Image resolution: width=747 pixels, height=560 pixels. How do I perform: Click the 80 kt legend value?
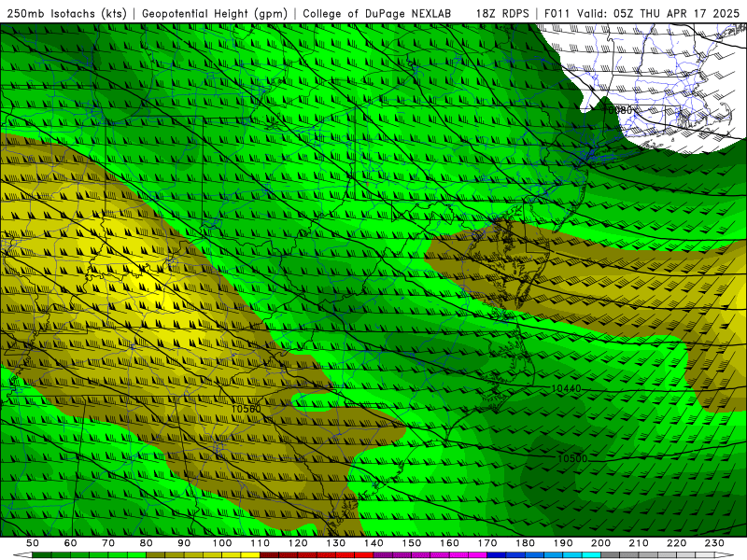(147, 543)
